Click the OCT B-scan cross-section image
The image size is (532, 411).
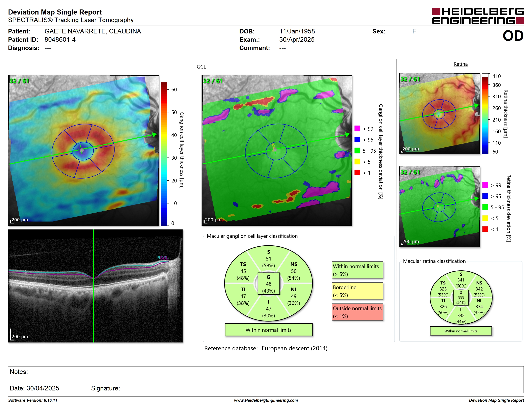[x=95, y=286]
